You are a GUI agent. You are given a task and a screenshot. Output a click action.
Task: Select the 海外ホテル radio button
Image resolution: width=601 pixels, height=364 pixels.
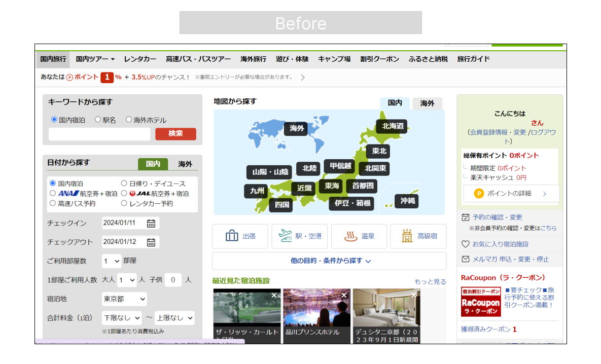pyautogui.click(x=129, y=120)
